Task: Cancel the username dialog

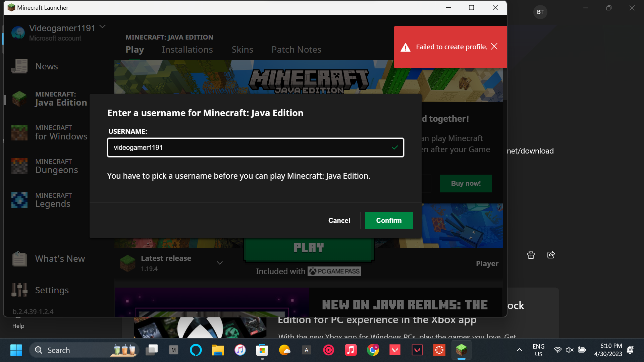Action: (x=339, y=221)
